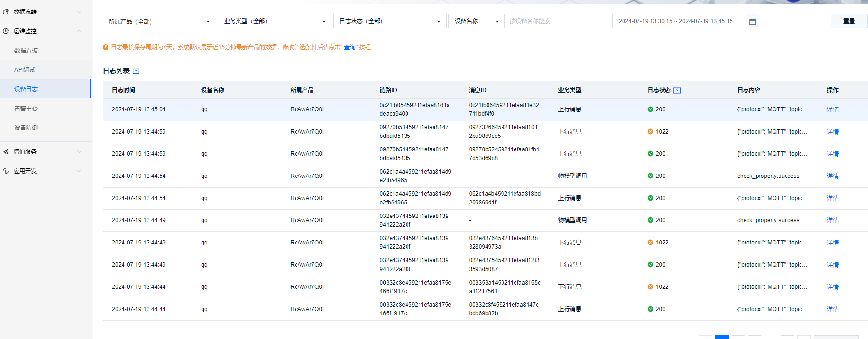The width and height of the screenshot is (868, 339).
Task: Go to 告警中心 in the sidebar
Action: coord(26,108)
